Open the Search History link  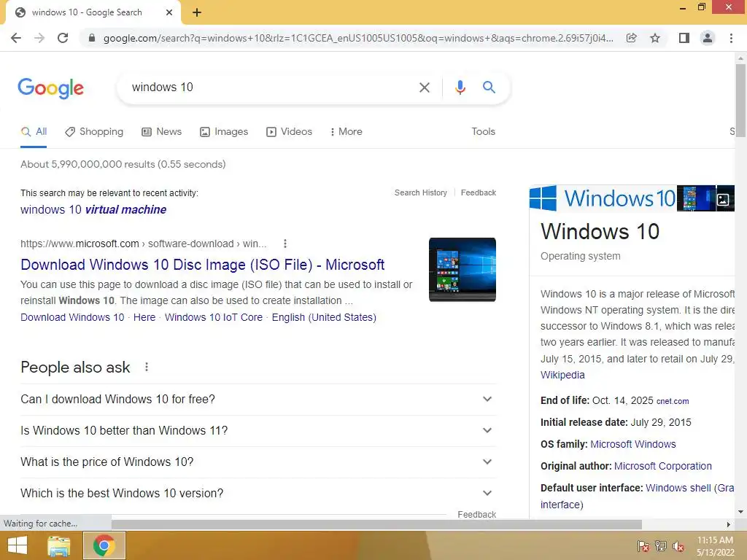pyautogui.click(x=421, y=192)
